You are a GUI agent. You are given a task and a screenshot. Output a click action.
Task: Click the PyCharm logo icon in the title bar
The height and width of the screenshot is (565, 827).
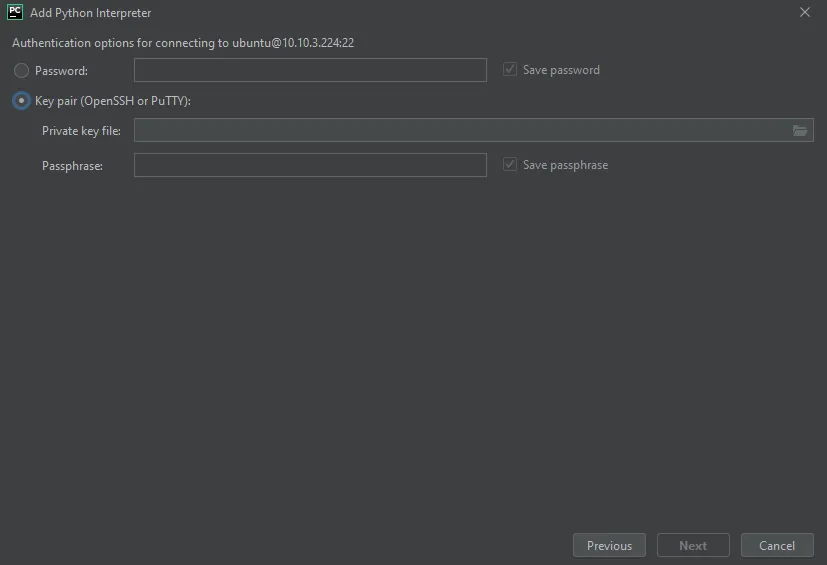15,12
